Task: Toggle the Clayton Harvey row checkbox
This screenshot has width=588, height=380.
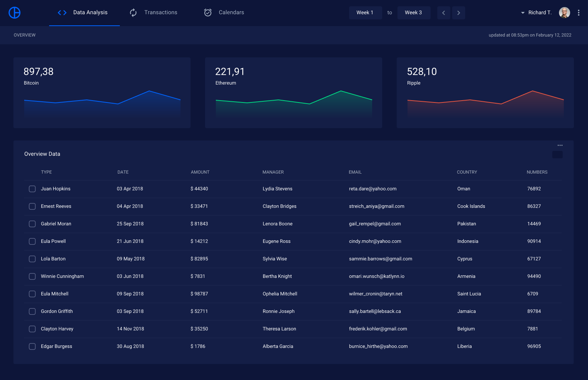Action: [x=32, y=329]
